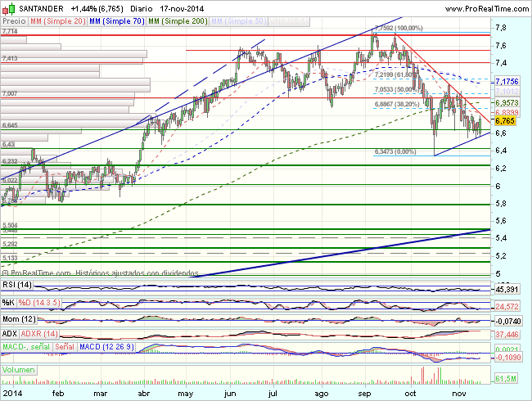Screen dimensions: 532x401
Task: Select the MM (Simple 20) moving average label
Action: [x=58, y=19]
